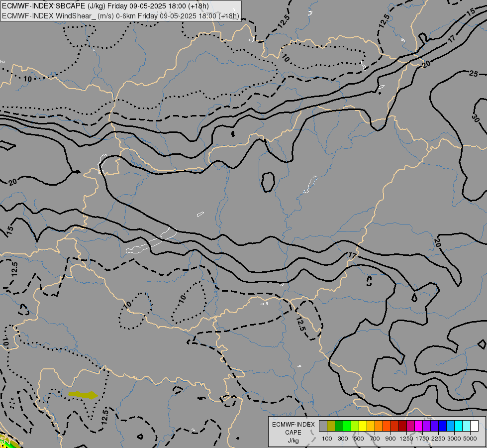Click the gray swatch in the CAPE legend
This screenshot has height=448, width=487.
tap(323, 426)
